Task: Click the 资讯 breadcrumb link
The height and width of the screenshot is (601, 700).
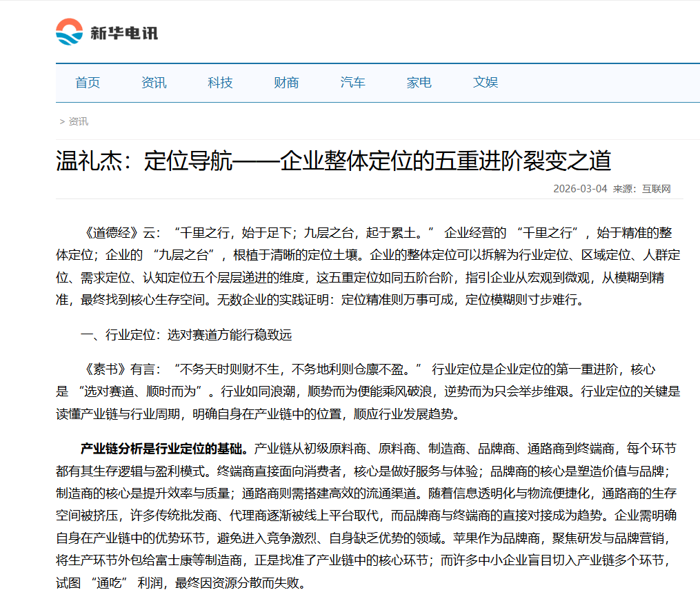Action: [x=78, y=121]
